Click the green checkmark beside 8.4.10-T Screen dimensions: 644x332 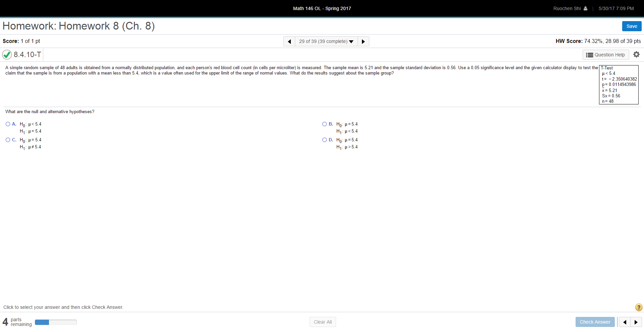pyautogui.click(x=7, y=54)
